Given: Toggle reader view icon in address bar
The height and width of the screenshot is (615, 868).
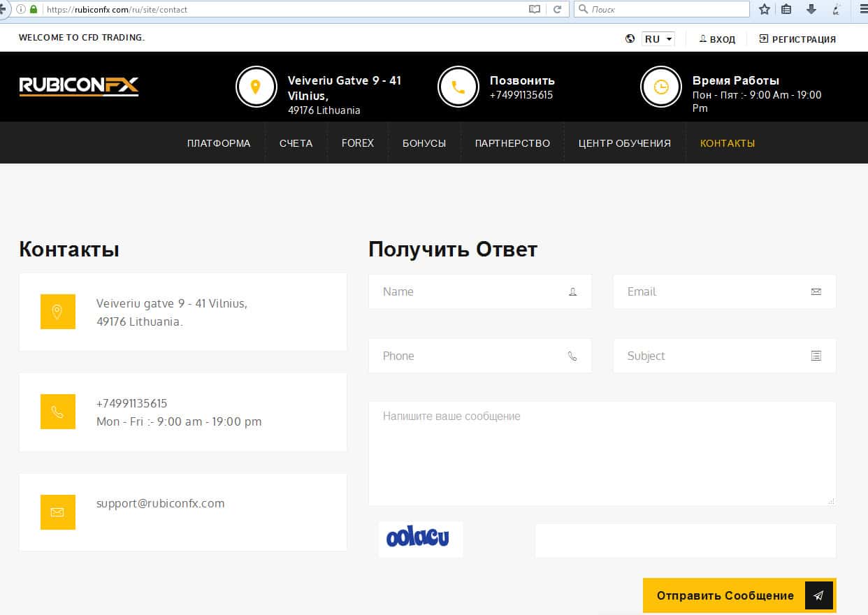Looking at the screenshot, I should 535,9.
